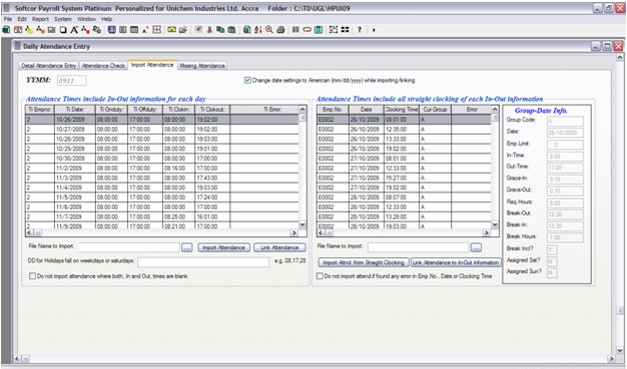Click left File Name to Import field
Viewport: 627px width, 369px height.
(x=129, y=247)
